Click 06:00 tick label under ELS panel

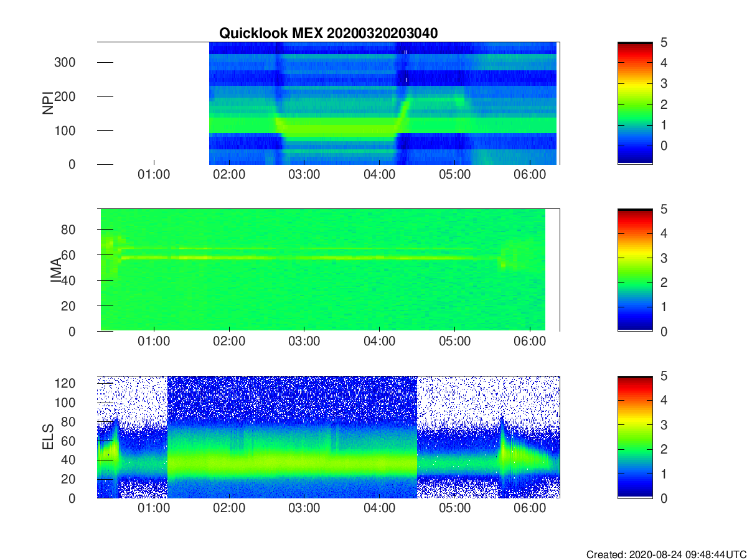(530, 508)
